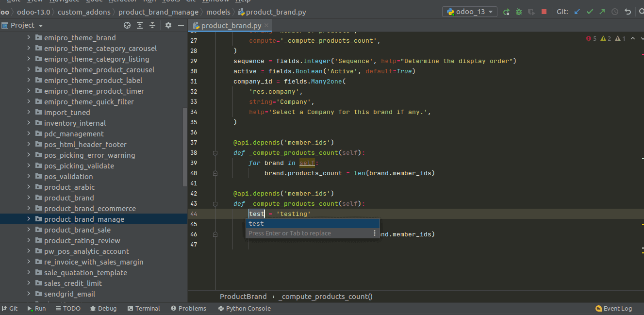Collapse all nodes in Project panel

[152, 25]
